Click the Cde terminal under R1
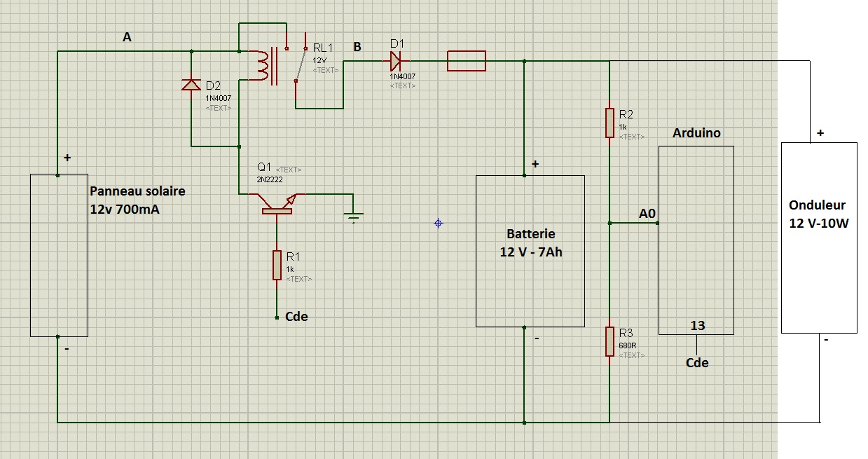The width and height of the screenshot is (868, 459). (x=277, y=317)
